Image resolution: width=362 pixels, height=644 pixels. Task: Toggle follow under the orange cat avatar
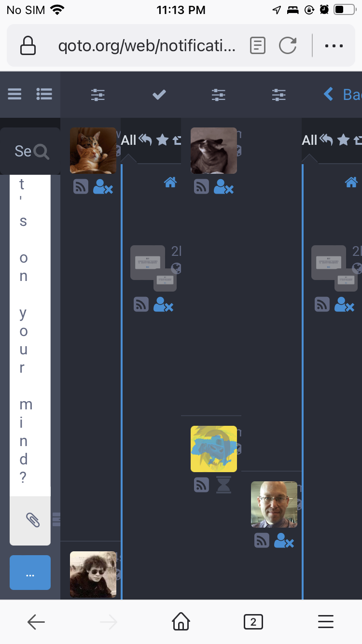point(103,186)
